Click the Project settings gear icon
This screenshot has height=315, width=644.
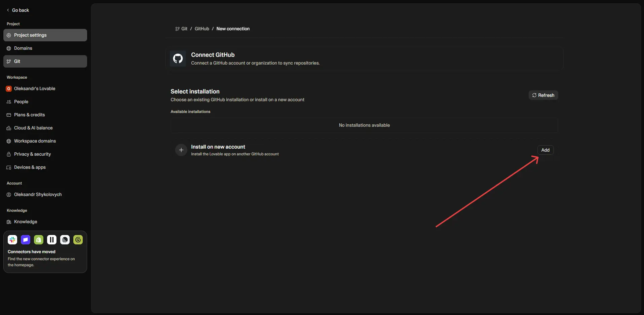pyautogui.click(x=9, y=35)
